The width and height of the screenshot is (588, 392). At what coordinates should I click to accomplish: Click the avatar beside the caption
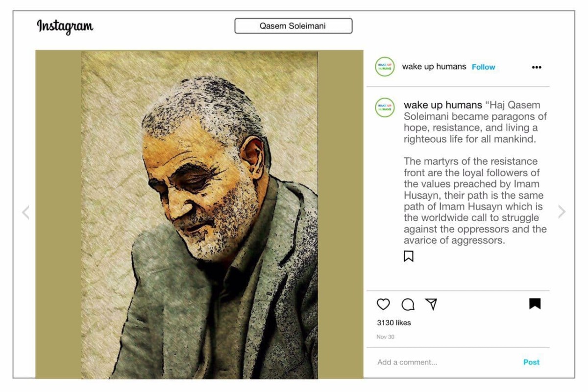[385, 107]
